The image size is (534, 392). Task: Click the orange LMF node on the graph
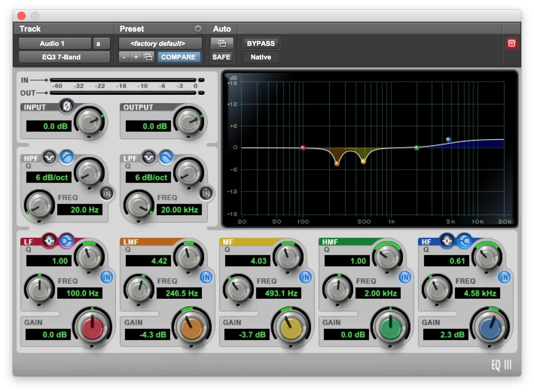337,163
